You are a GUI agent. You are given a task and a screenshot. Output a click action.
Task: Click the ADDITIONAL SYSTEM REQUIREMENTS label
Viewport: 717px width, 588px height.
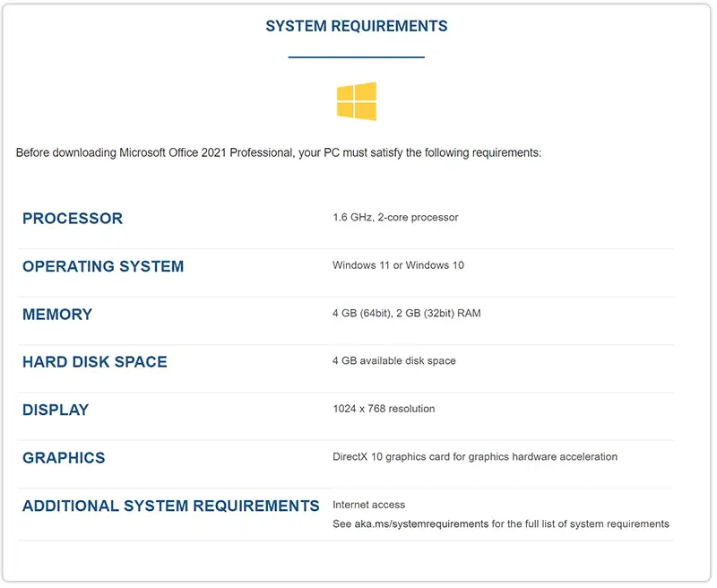coord(171,506)
